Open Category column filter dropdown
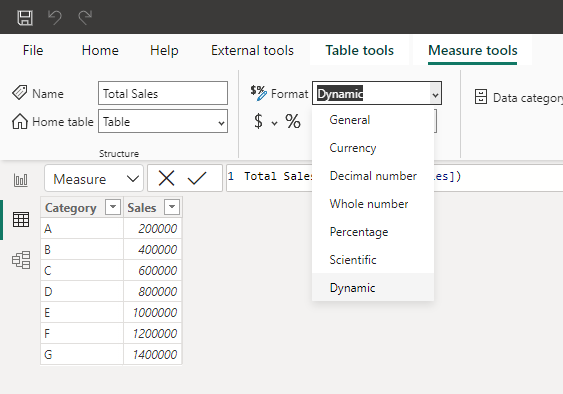Image resolution: width=563 pixels, height=394 pixels. click(x=113, y=207)
